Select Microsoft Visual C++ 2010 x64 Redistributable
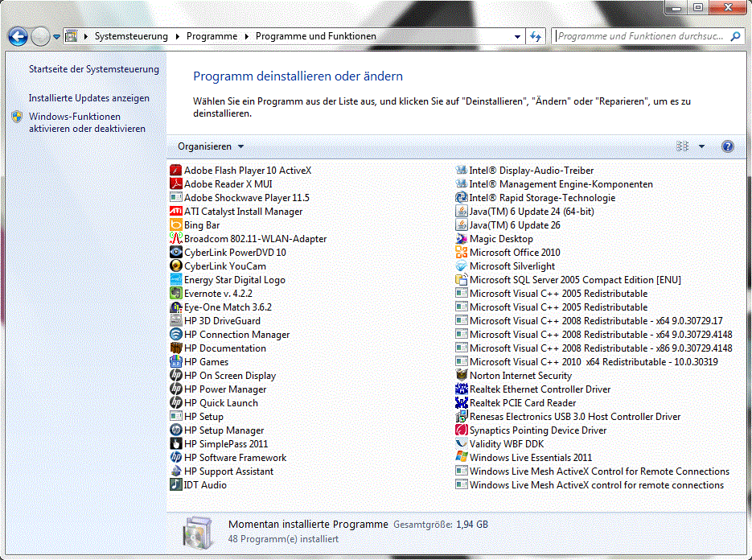The height and width of the screenshot is (560, 752). click(587, 362)
